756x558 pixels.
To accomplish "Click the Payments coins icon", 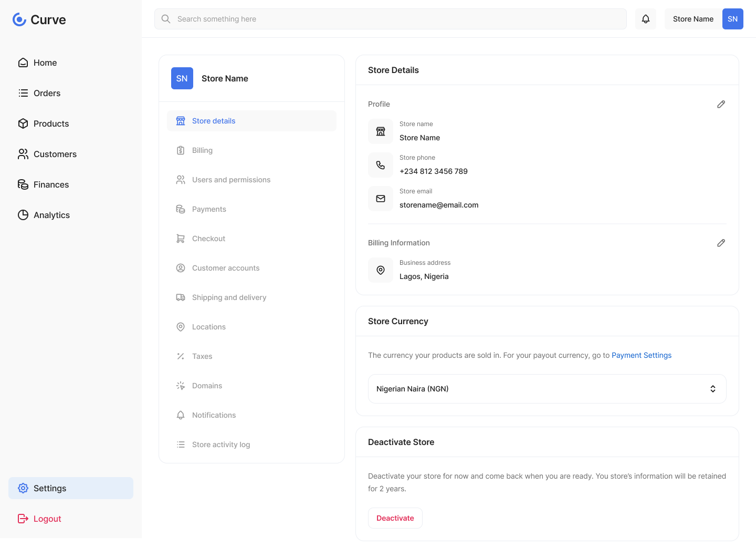I will pyautogui.click(x=181, y=209).
